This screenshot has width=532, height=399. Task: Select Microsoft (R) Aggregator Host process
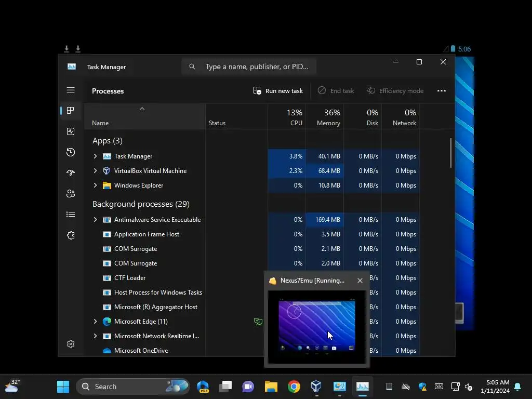coord(155,307)
